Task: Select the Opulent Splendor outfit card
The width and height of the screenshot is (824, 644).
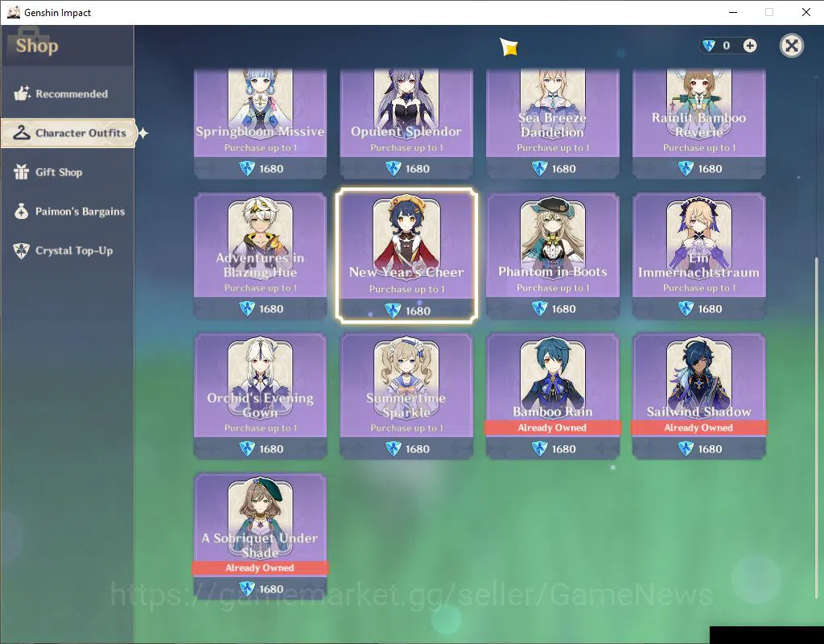Action: coord(406,123)
